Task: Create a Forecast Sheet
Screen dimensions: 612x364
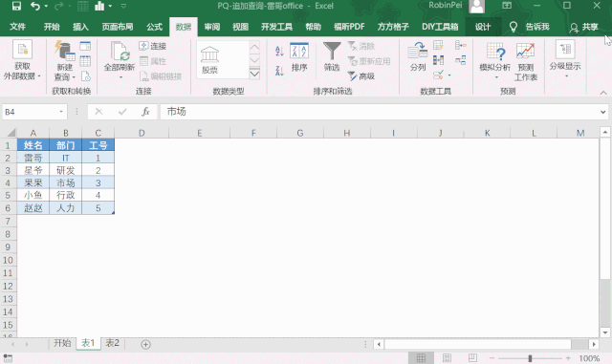Action: [x=525, y=61]
